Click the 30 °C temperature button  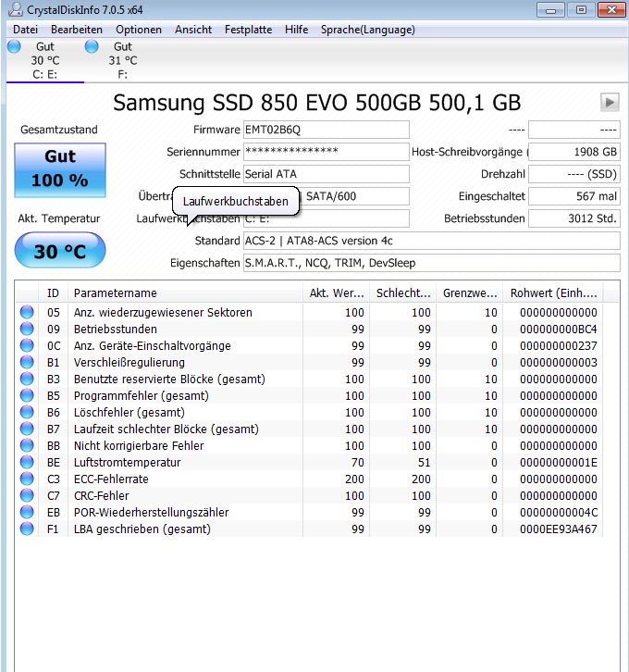(60, 251)
